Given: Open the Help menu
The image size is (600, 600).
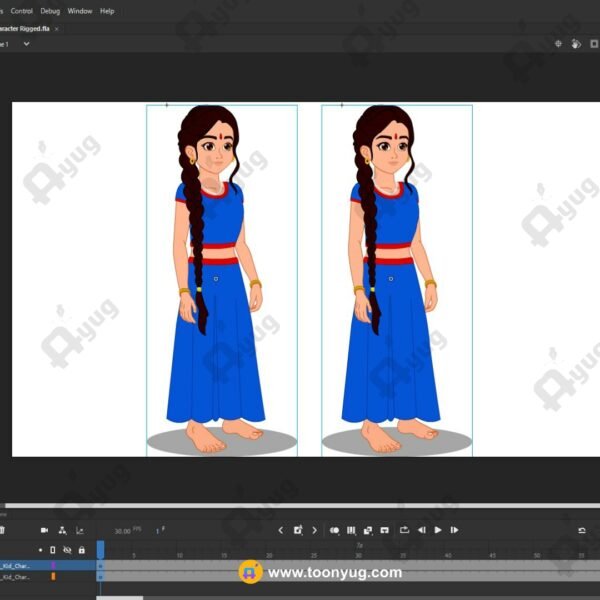Looking at the screenshot, I should (107, 11).
